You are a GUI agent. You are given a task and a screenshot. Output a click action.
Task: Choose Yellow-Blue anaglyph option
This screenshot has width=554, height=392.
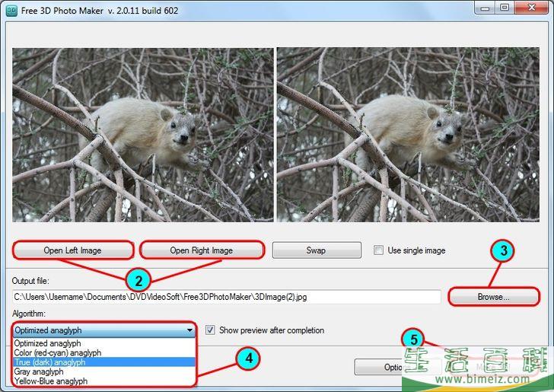point(50,381)
